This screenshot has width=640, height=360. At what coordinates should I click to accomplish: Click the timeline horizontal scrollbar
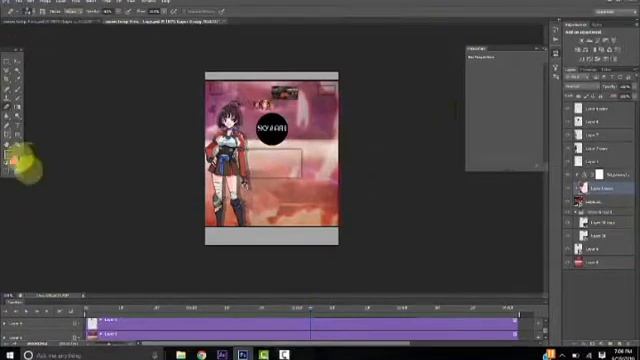276,343
